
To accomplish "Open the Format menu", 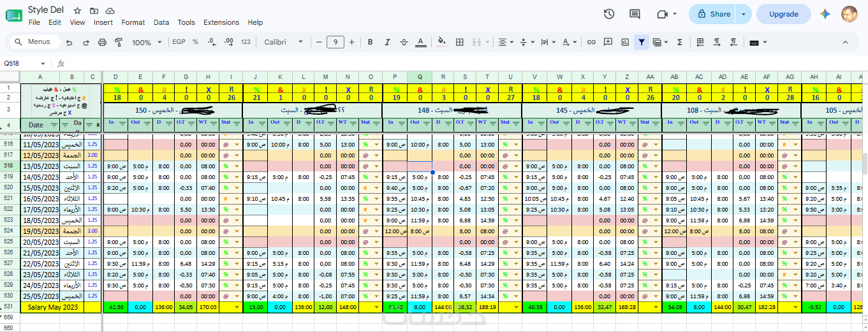I will pos(133,22).
